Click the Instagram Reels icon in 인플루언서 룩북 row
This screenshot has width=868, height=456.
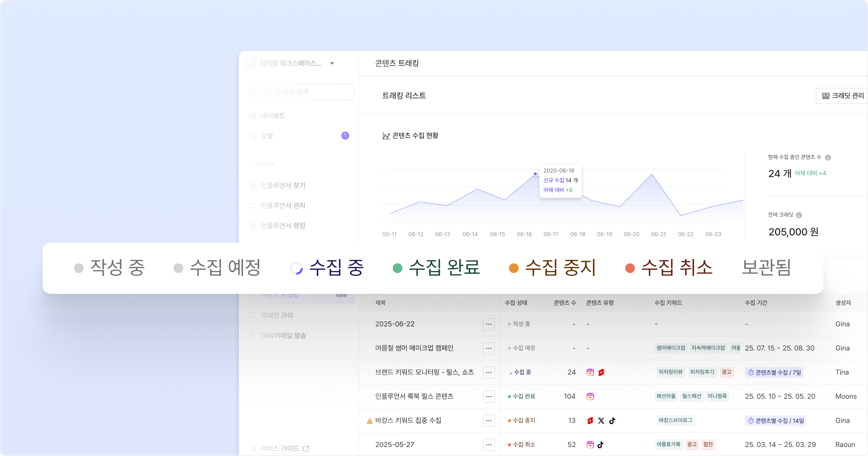[590, 396]
